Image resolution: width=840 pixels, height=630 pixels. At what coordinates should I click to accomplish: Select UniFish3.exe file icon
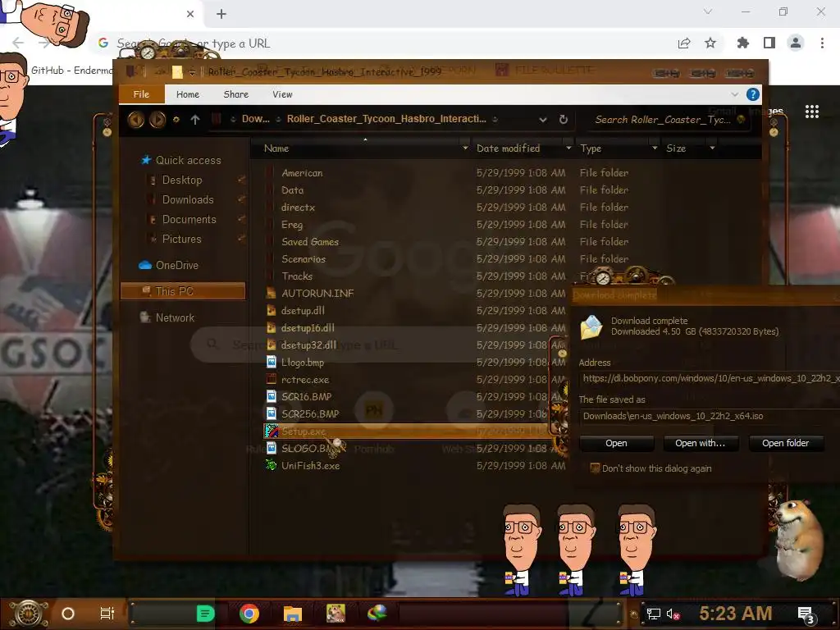click(271, 465)
